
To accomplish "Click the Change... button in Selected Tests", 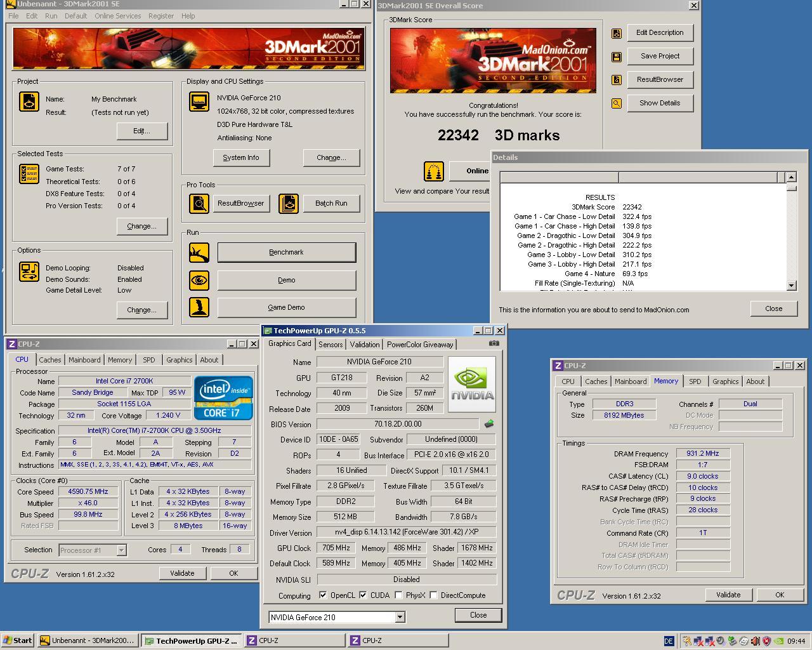I will coord(142,226).
